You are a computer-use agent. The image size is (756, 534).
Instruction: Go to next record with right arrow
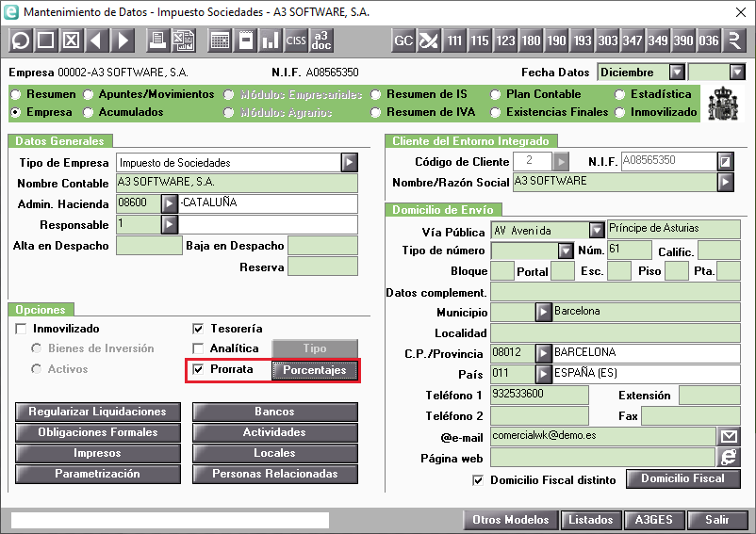coord(122,40)
